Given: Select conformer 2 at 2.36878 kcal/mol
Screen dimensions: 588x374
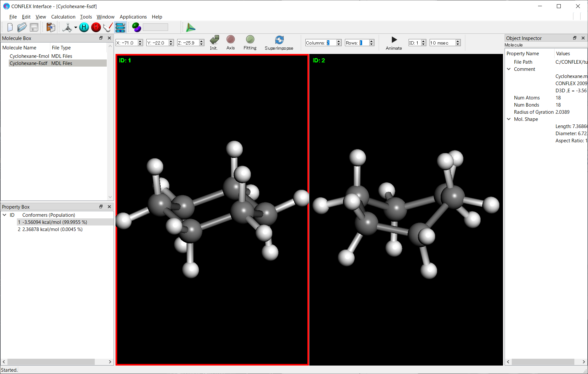Looking at the screenshot, I should pos(65,229).
